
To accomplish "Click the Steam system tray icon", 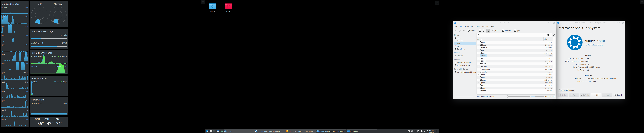I will 409,131.
